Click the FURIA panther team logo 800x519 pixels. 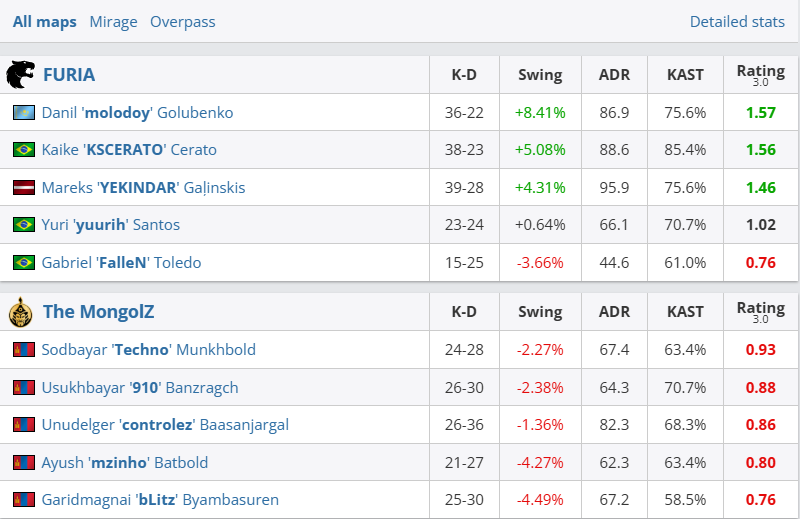point(21,75)
